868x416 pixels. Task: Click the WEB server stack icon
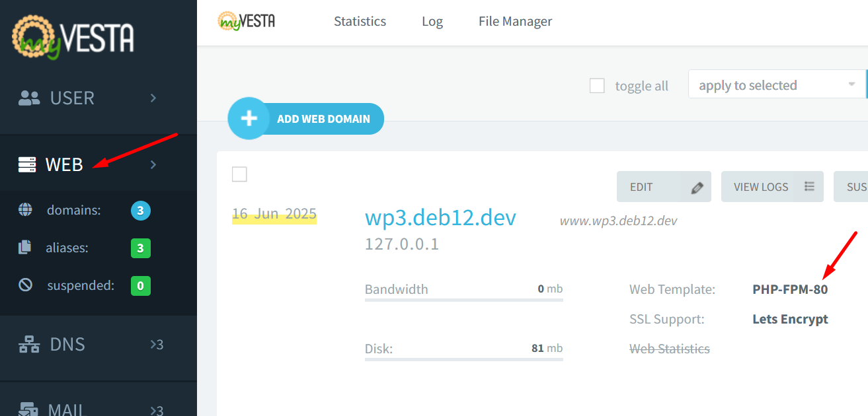(x=27, y=164)
